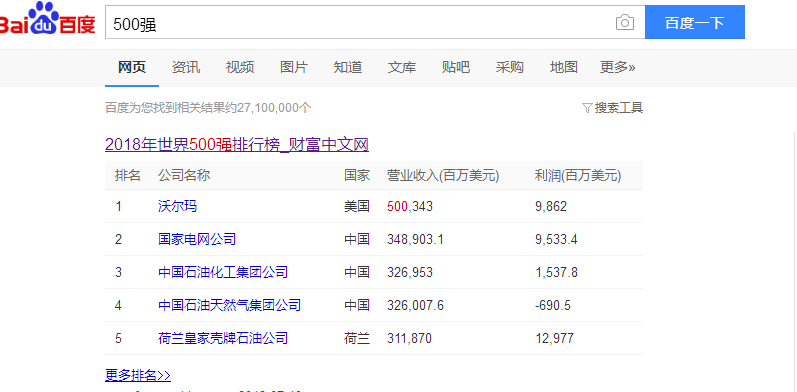Image resolution: width=797 pixels, height=392 pixels.
Task: Click the search box containing 500强
Action: (375, 22)
